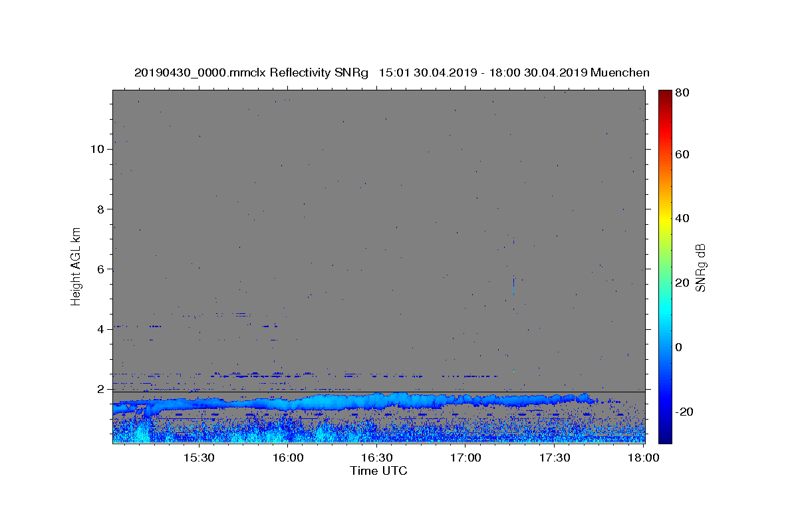This screenshot has height=532, width=798.
Task: Click the height tick label 6
Action: pyautogui.click(x=100, y=269)
